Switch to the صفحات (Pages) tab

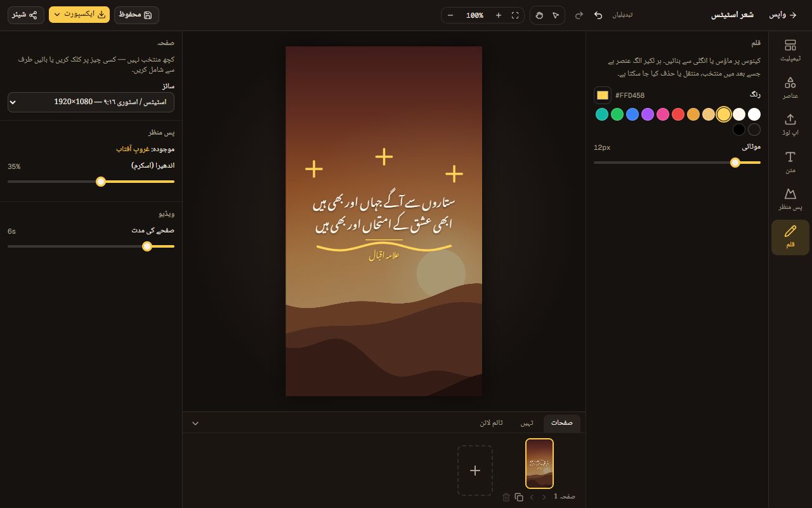[561, 423]
